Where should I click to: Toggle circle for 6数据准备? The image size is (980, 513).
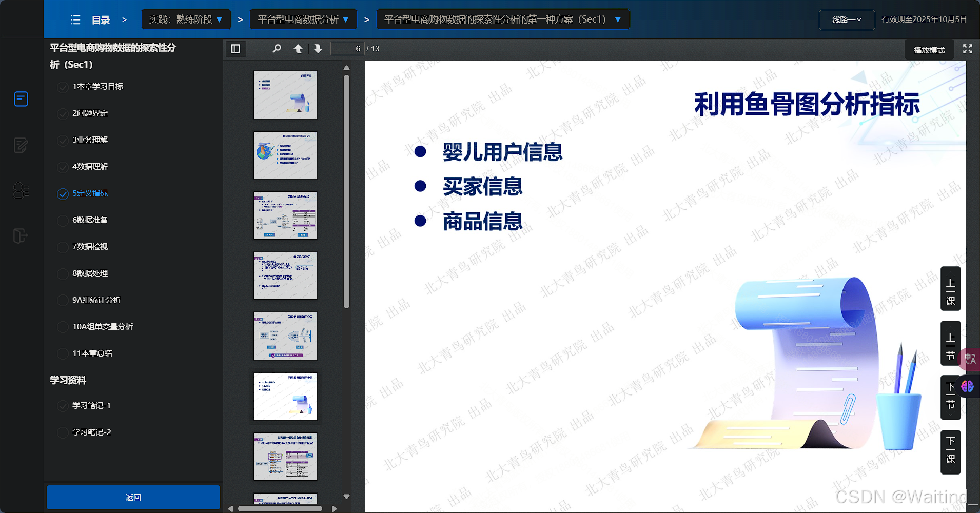pyautogui.click(x=63, y=221)
